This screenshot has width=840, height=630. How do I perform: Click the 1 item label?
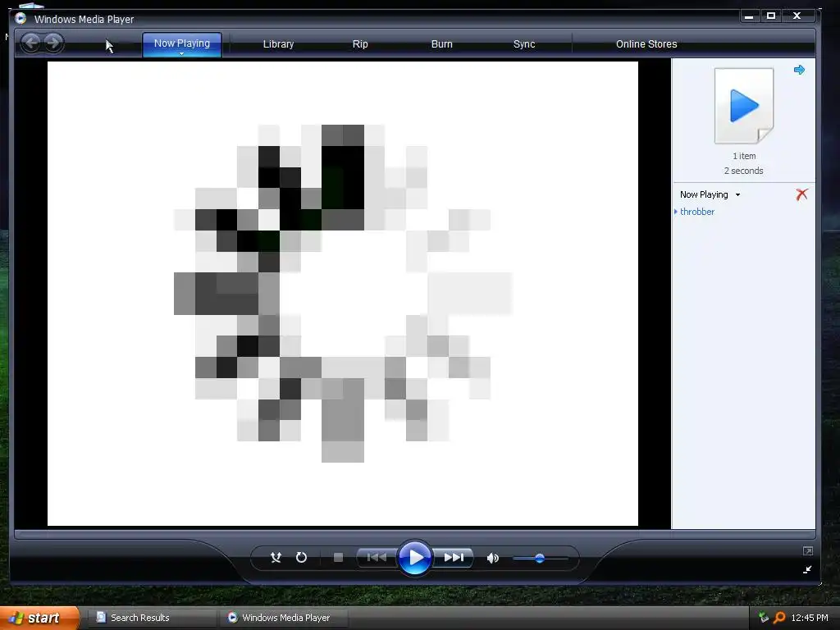pos(744,156)
